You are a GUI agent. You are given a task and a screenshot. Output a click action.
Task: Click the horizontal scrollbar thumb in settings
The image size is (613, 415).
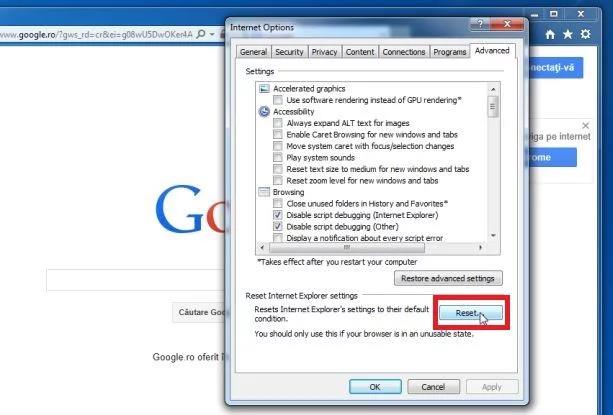[347, 248]
